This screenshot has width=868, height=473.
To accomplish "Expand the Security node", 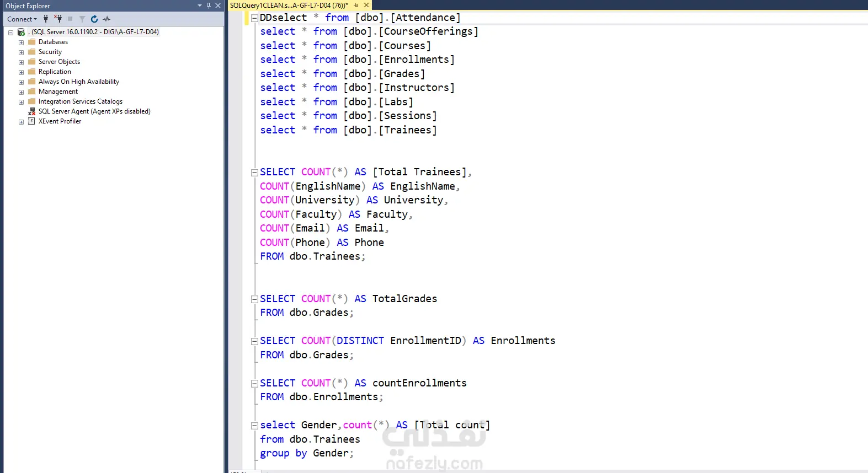I will coord(21,52).
